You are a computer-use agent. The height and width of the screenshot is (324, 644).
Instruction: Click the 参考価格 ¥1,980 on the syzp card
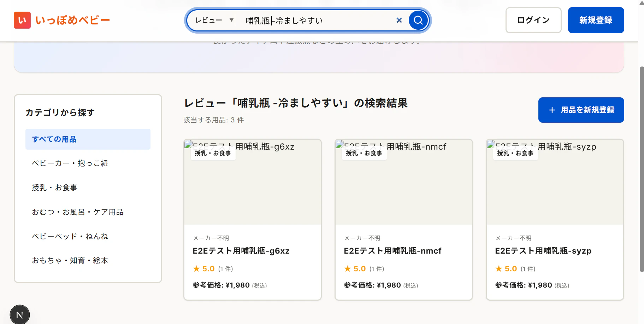click(532, 285)
